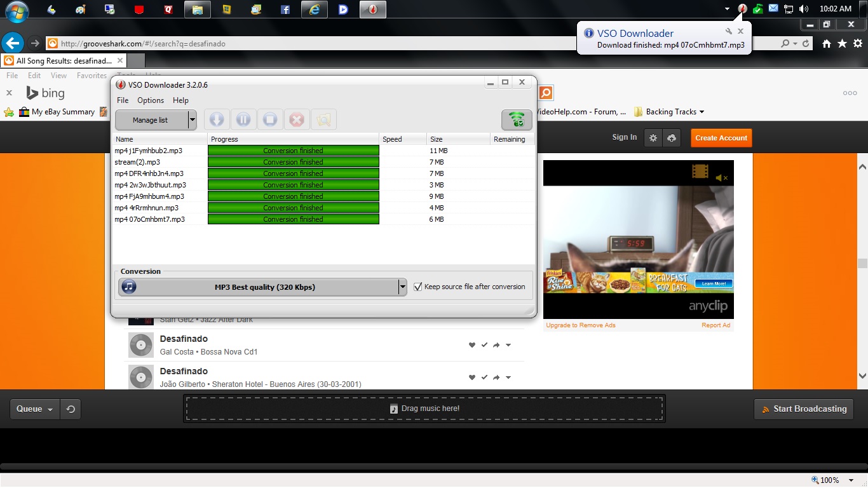Screen dimensions: 868x488
Task: Click the pause icon in VSO Downloader toolbar
Action: tap(243, 119)
